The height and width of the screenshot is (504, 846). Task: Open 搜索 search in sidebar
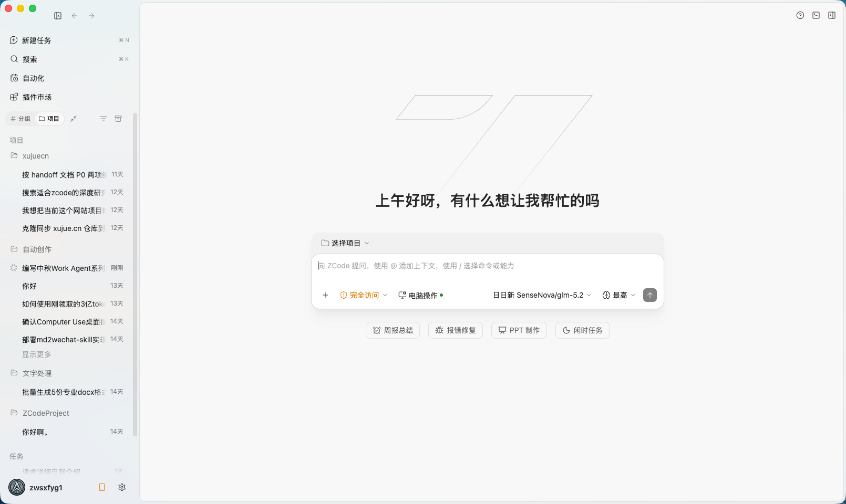pyautogui.click(x=69, y=59)
